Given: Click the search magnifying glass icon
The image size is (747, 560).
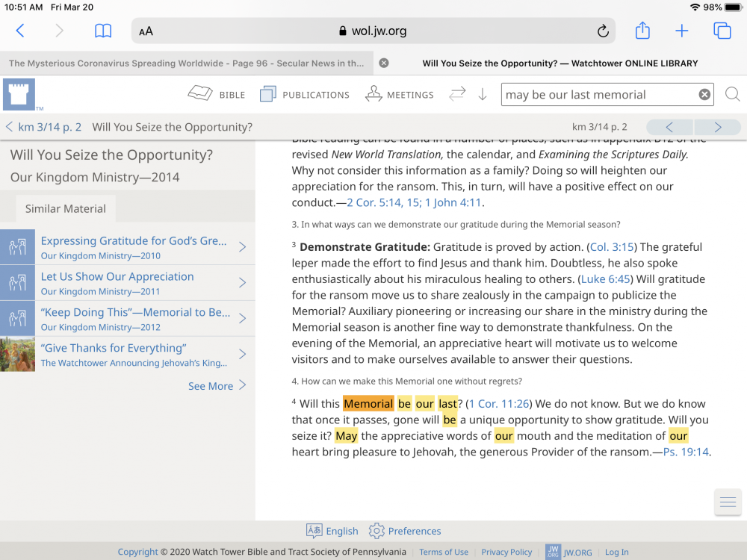Looking at the screenshot, I should point(733,95).
